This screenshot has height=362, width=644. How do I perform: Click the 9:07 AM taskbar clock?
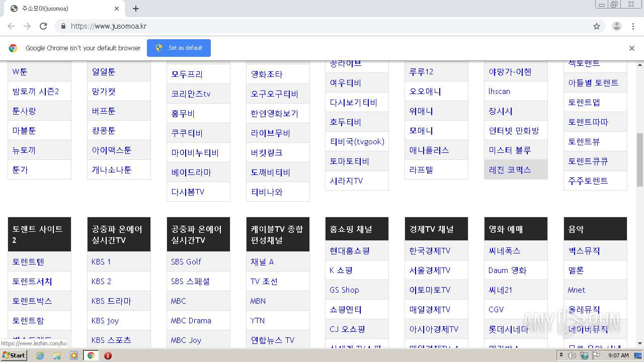pyautogui.click(x=618, y=355)
